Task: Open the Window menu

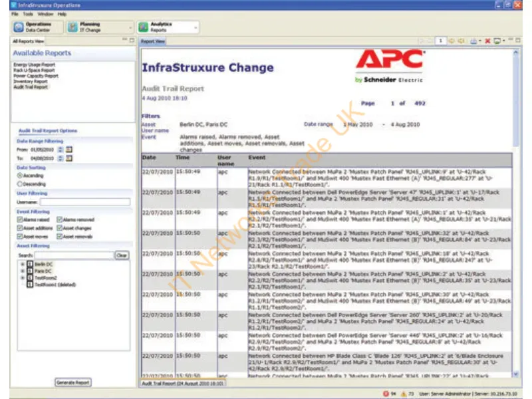Action: click(45, 14)
